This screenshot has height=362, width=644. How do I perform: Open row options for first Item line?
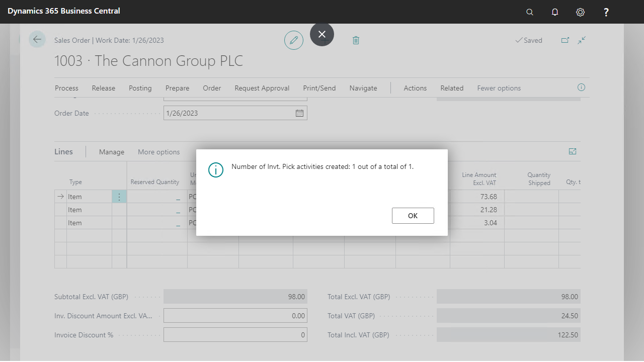[119, 197]
